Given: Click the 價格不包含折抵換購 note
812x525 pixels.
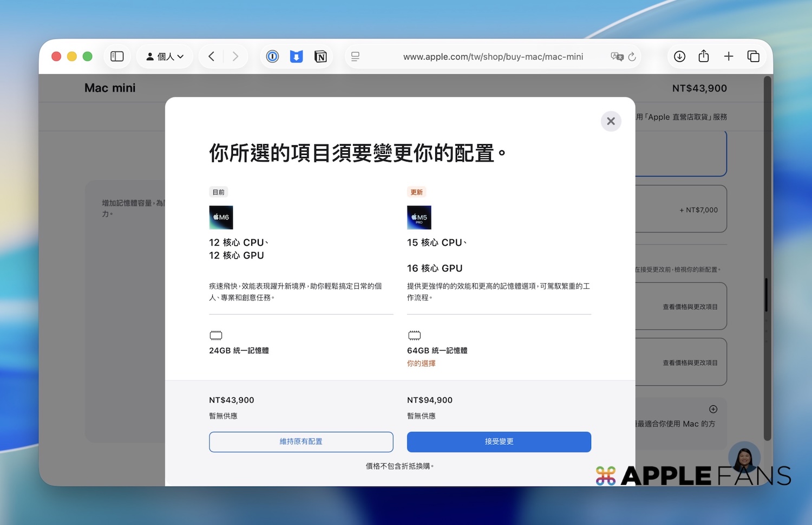Looking at the screenshot, I should pos(400,466).
